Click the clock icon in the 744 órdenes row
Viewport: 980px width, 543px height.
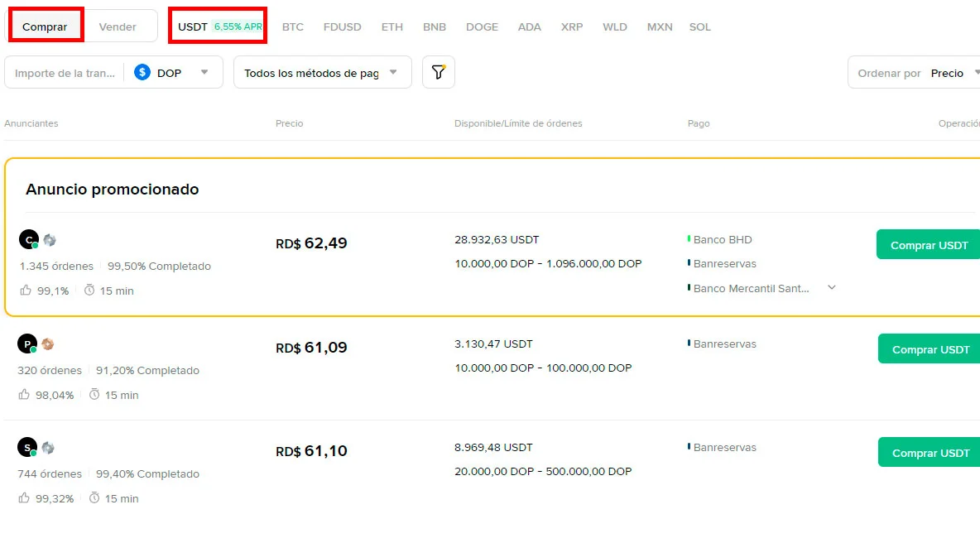[x=94, y=498]
